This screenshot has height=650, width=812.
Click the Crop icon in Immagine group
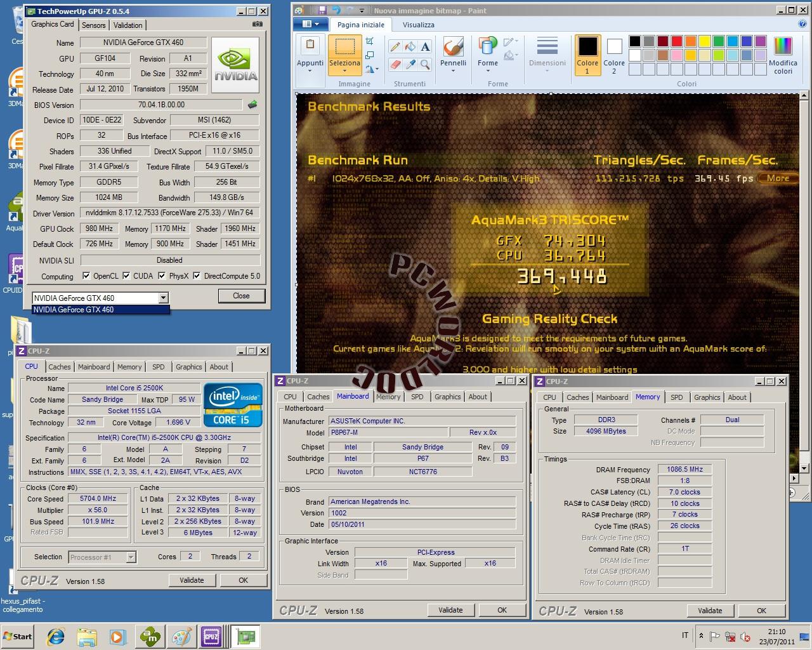[x=370, y=42]
